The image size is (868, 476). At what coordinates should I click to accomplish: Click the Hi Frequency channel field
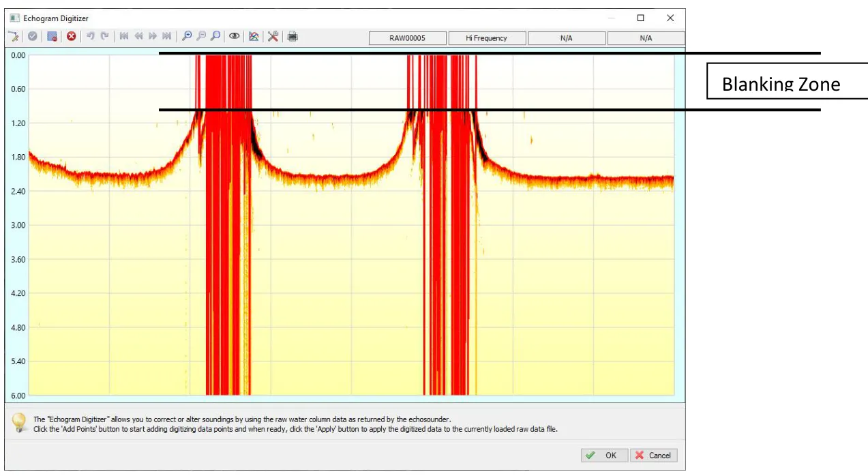coord(487,38)
